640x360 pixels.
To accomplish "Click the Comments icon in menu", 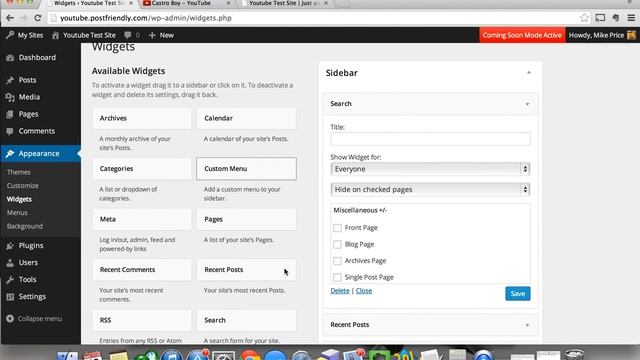I will [x=10, y=131].
